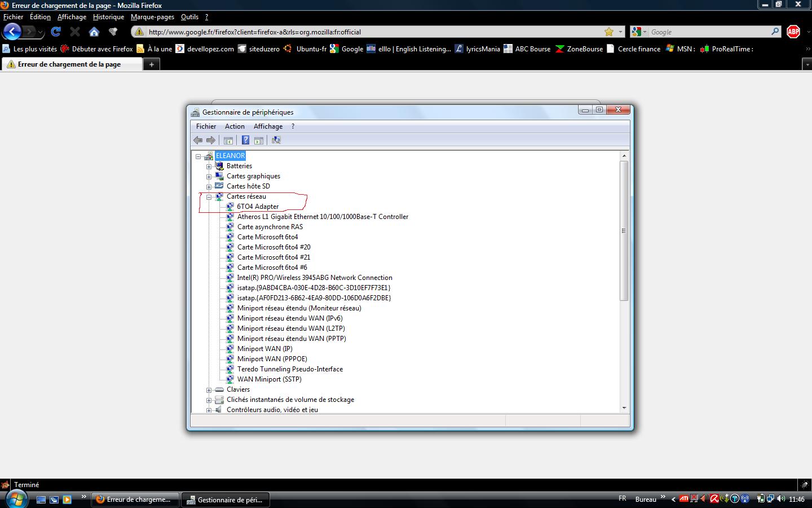Collapse the ELEANOR root node
The height and width of the screenshot is (508, 812).
[198, 156]
